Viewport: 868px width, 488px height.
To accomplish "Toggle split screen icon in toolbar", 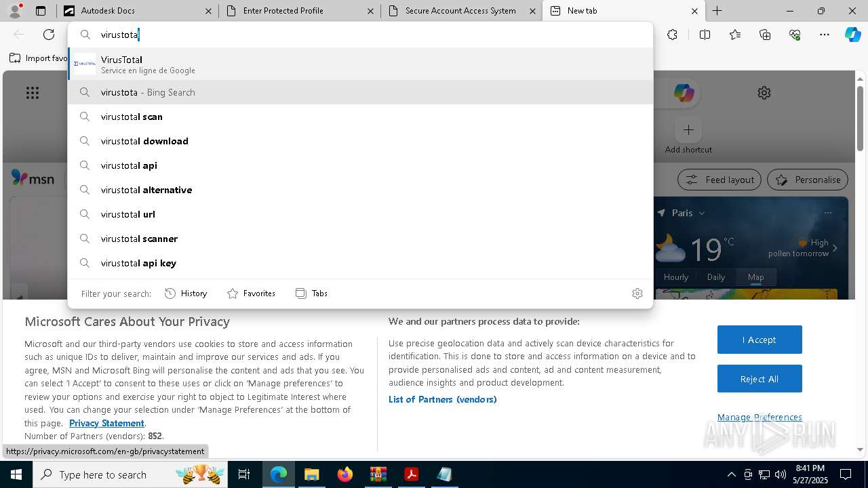I will point(705,35).
